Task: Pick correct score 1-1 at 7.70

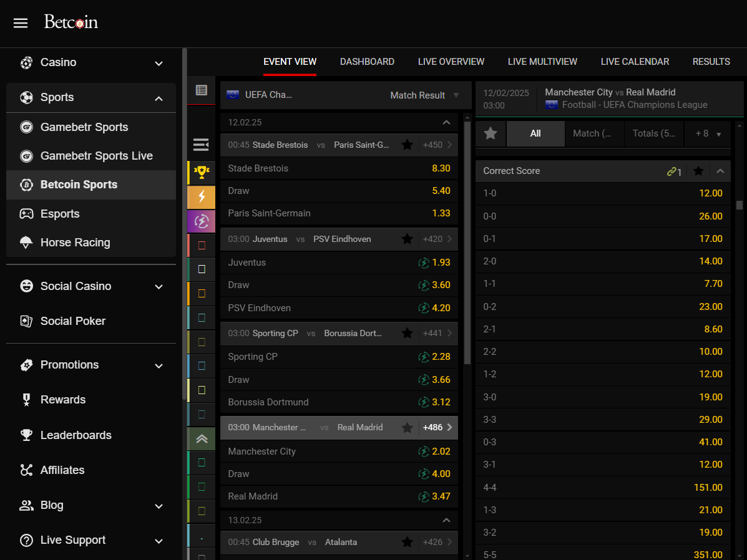Action: tap(713, 284)
